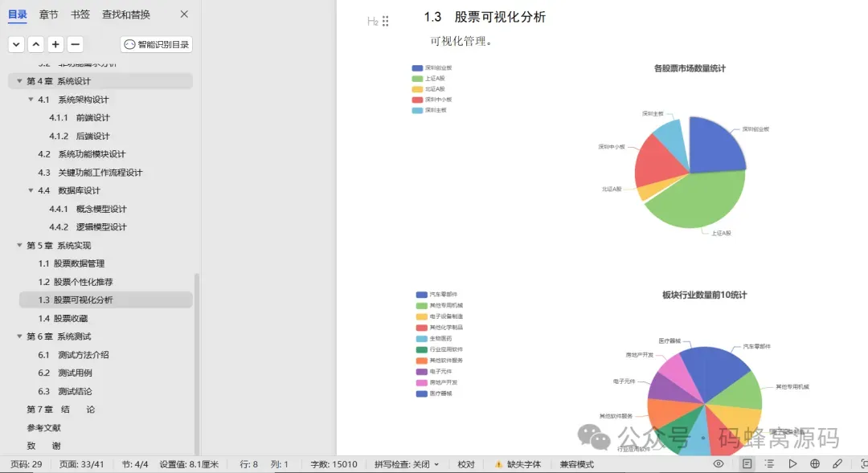Click the up arrow outline button

pyautogui.click(x=36, y=44)
